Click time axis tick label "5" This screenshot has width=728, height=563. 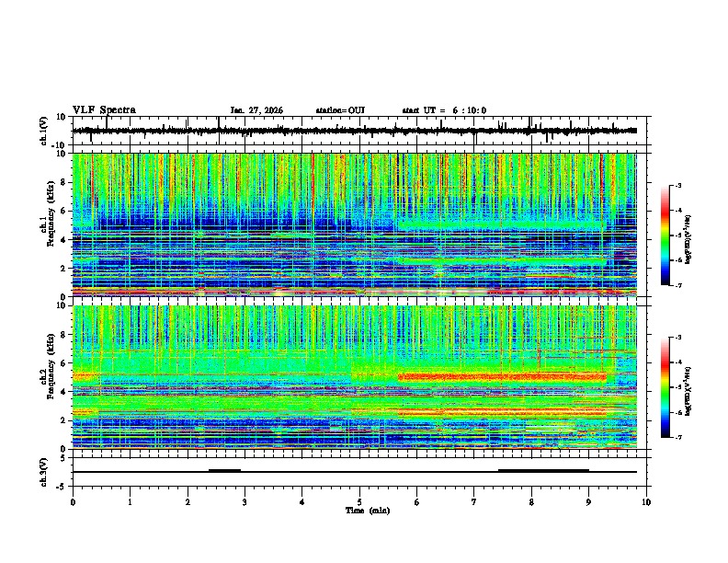[x=359, y=502]
